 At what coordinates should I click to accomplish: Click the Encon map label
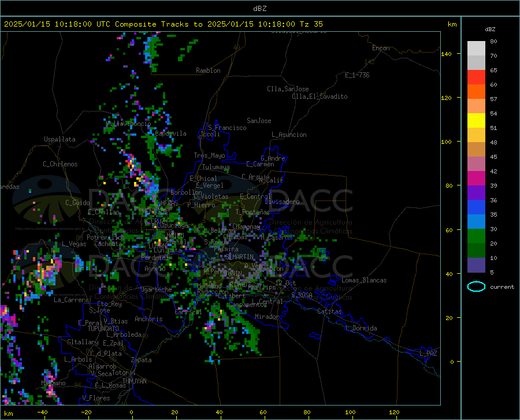[x=381, y=48]
